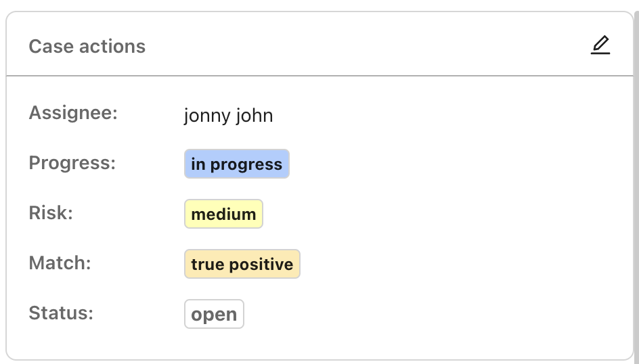Click the Case actions header title

click(87, 46)
